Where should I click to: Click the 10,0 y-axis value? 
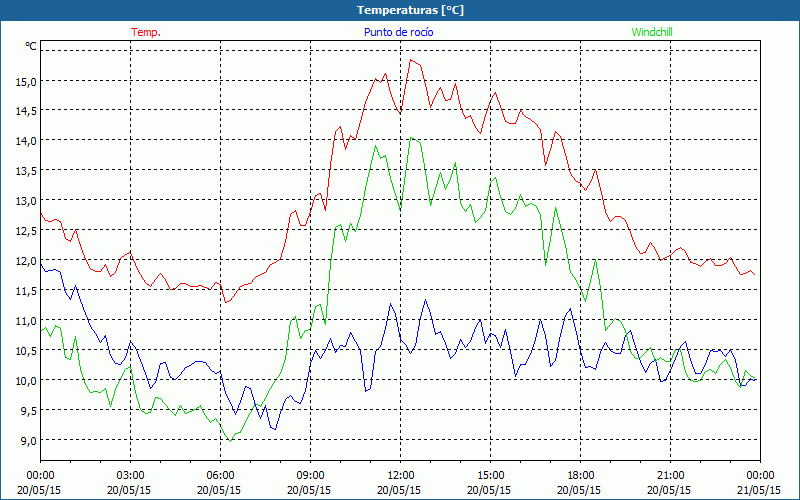click(x=26, y=380)
